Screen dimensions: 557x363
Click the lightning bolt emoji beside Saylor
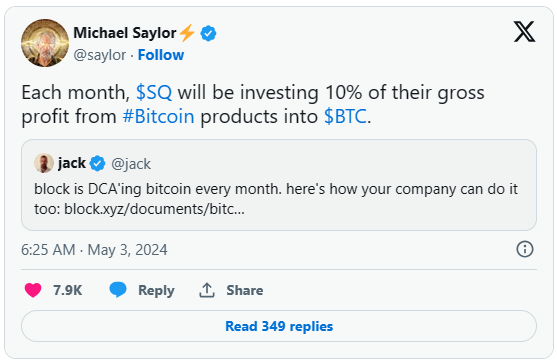(187, 33)
